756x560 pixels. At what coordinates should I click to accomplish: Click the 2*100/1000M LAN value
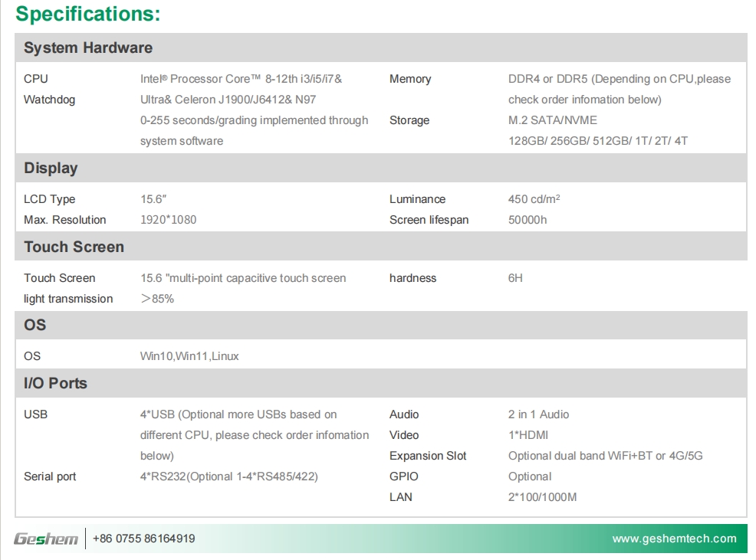pyautogui.click(x=542, y=497)
